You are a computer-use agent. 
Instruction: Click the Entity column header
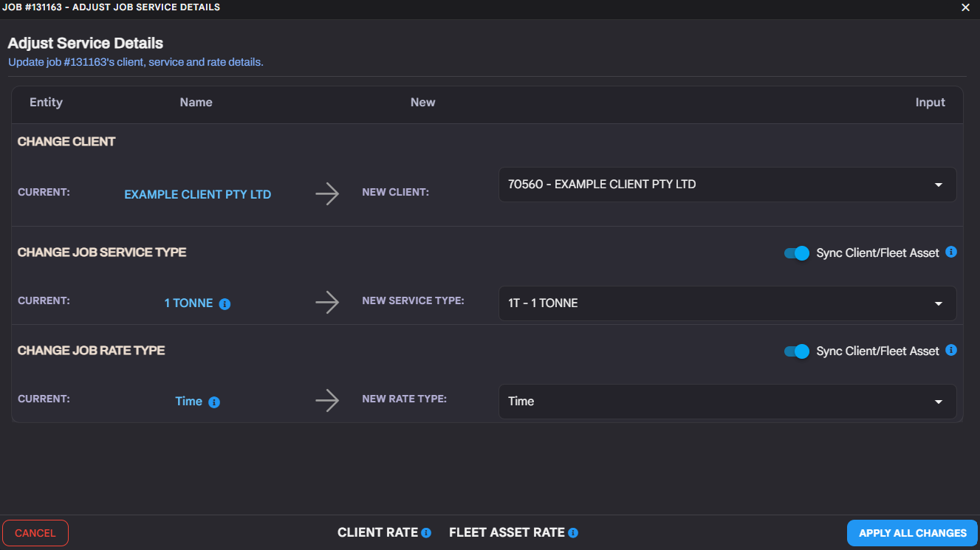46,103
